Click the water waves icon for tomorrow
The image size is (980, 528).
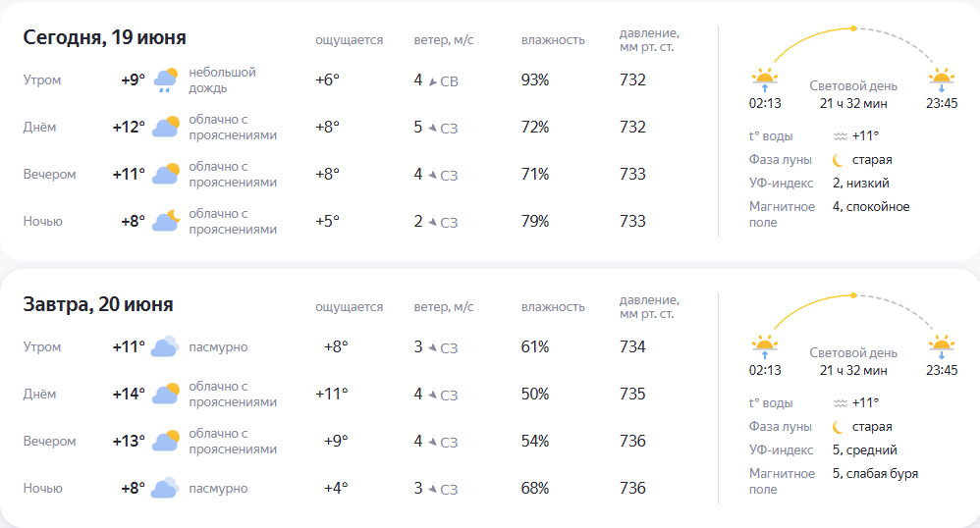tap(840, 403)
